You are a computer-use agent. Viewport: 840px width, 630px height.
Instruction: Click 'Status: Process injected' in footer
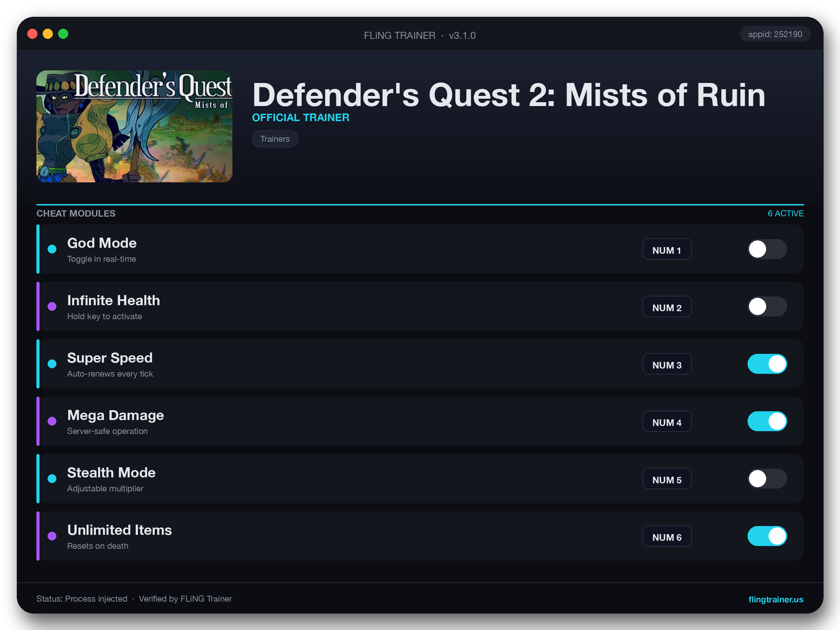tap(82, 599)
